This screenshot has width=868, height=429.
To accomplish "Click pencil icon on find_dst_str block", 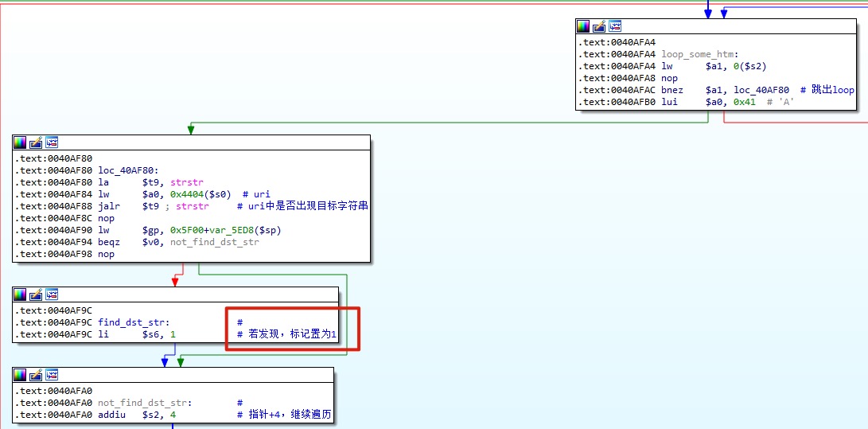I will click(x=36, y=294).
